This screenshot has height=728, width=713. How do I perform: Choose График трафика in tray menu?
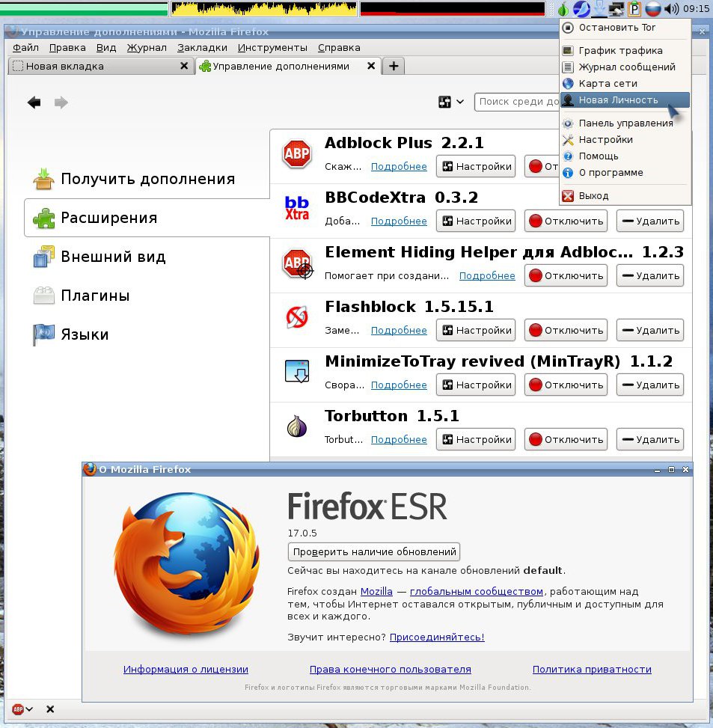[625, 51]
